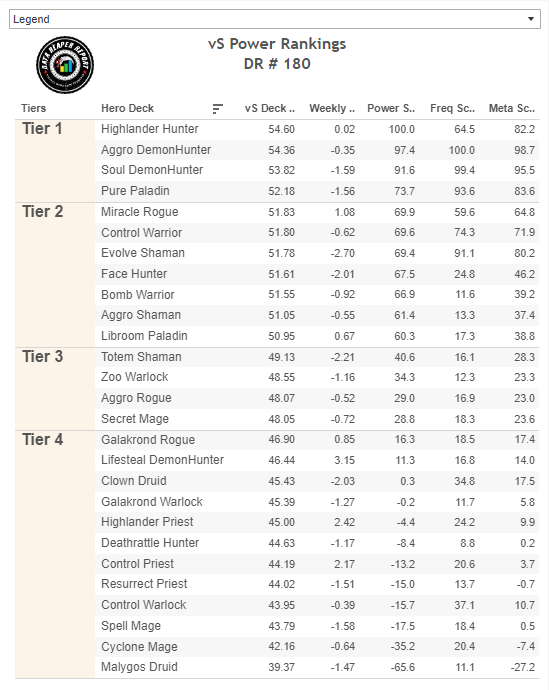The height and width of the screenshot is (690, 549).
Task: Select the Meta Score column header
Action: click(512, 108)
